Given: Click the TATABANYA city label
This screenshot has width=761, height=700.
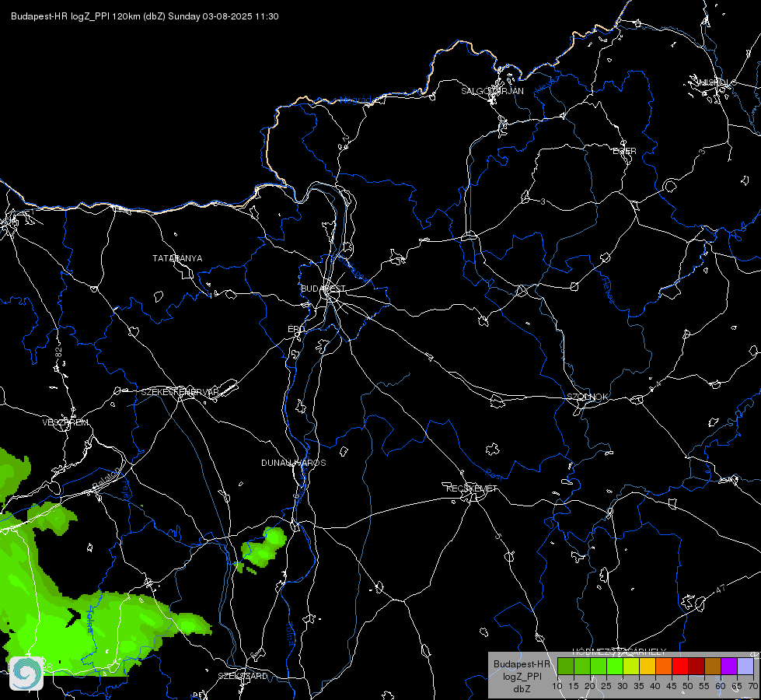Looking at the screenshot, I should click(x=178, y=258).
